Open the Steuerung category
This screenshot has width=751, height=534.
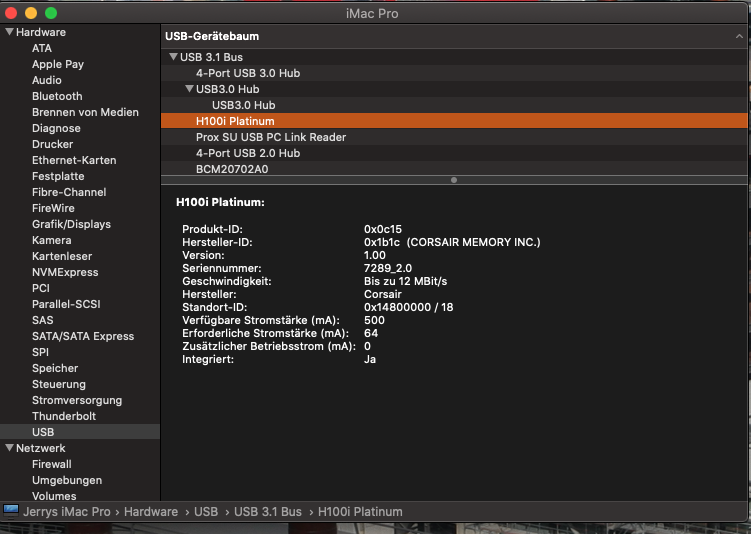coord(58,384)
